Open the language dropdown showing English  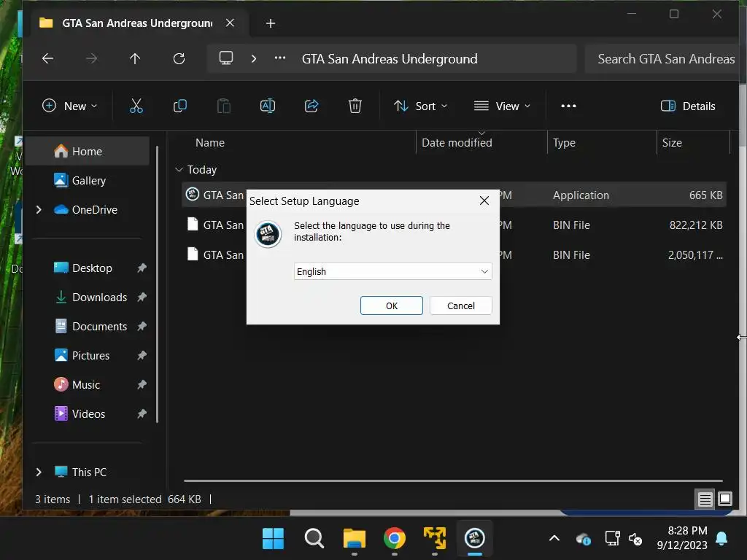coord(393,271)
